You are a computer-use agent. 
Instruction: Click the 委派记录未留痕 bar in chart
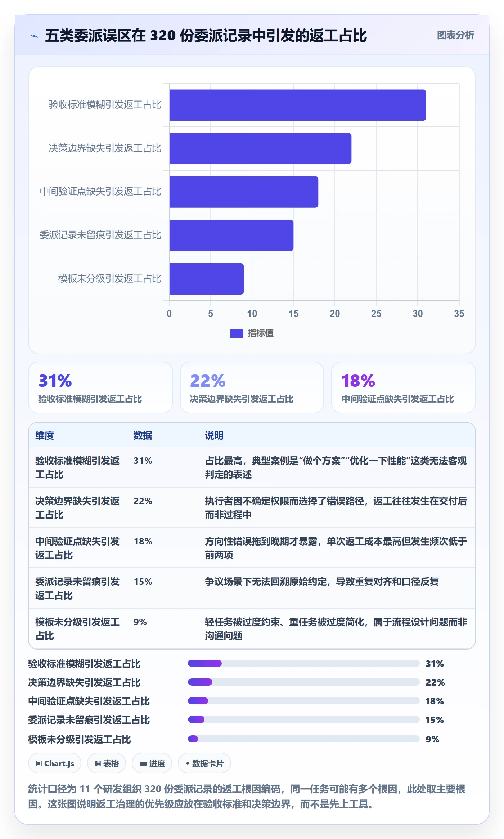231,235
